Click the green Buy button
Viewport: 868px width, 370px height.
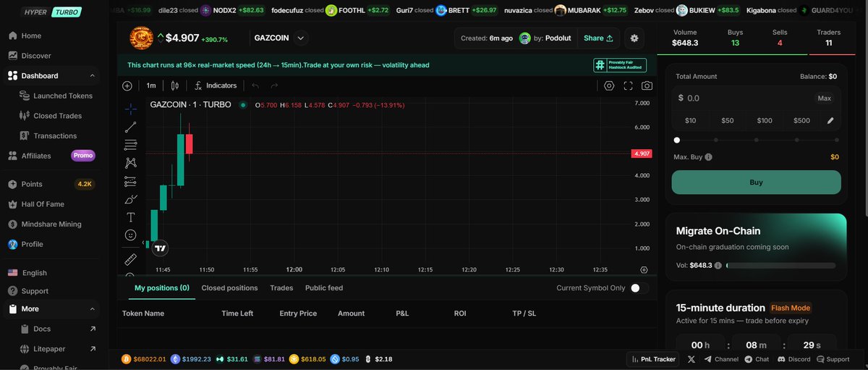click(756, 182)
